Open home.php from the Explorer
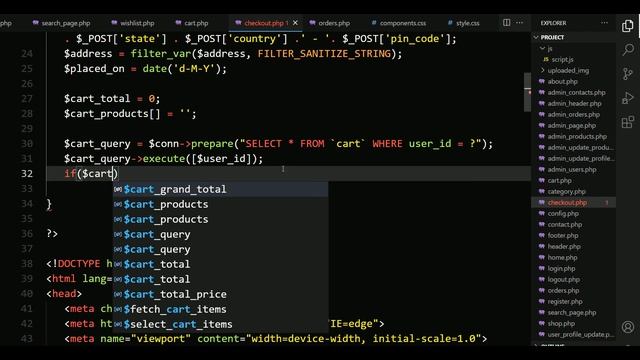Image resolution: width=640 pixels, height=360 pixels. 573,258
